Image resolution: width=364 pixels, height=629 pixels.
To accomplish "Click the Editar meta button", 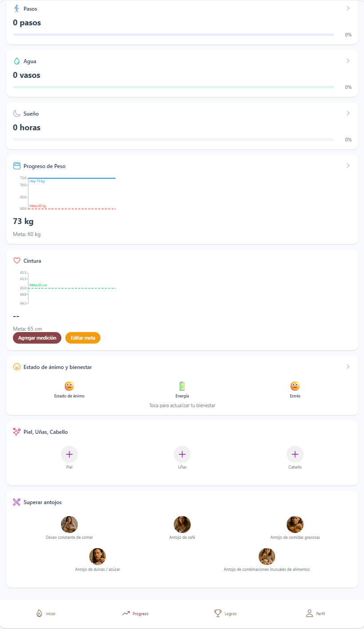I will (83, 338).
